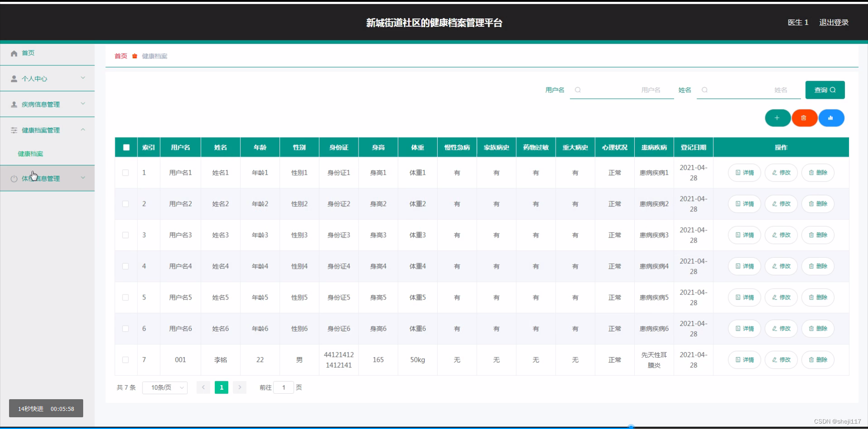This screenshot has width=868, height=429.
Task: Click the sliders icon for 健康档案管理
Action: (14, 130)
